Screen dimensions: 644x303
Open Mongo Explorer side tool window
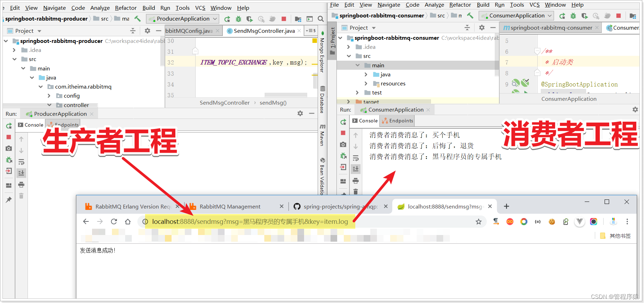click(322, 52)
